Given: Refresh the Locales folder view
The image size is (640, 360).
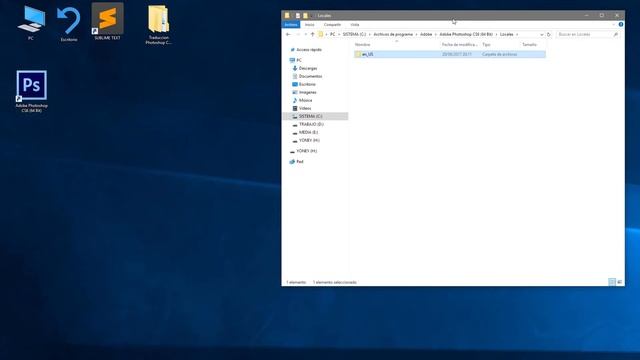Looking at the screenshot, I should (549, 34).
